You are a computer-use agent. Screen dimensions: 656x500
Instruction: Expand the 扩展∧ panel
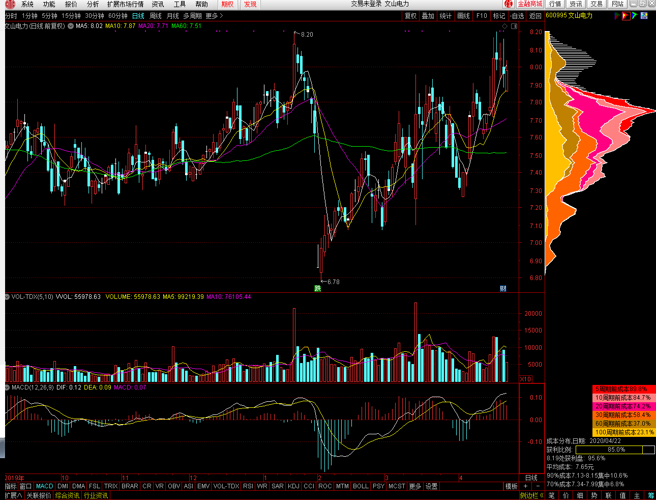(14, 496)
